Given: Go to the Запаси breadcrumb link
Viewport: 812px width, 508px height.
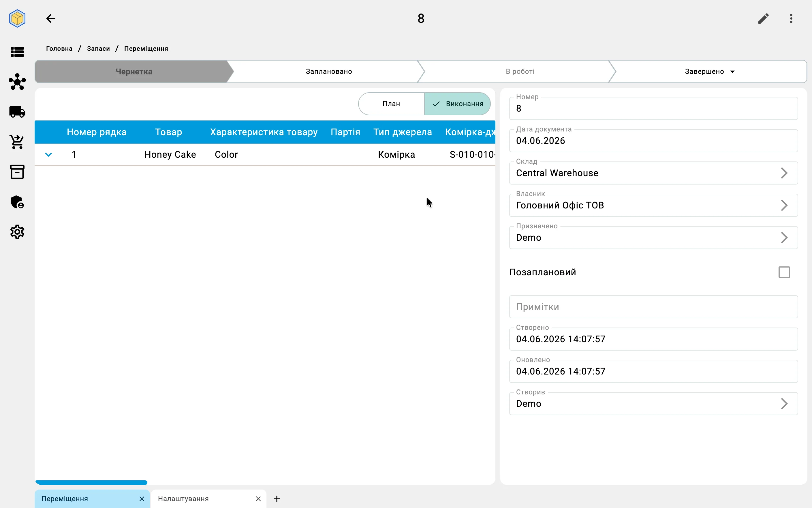Looking at the screenshot, I should (x=98, y=49).
